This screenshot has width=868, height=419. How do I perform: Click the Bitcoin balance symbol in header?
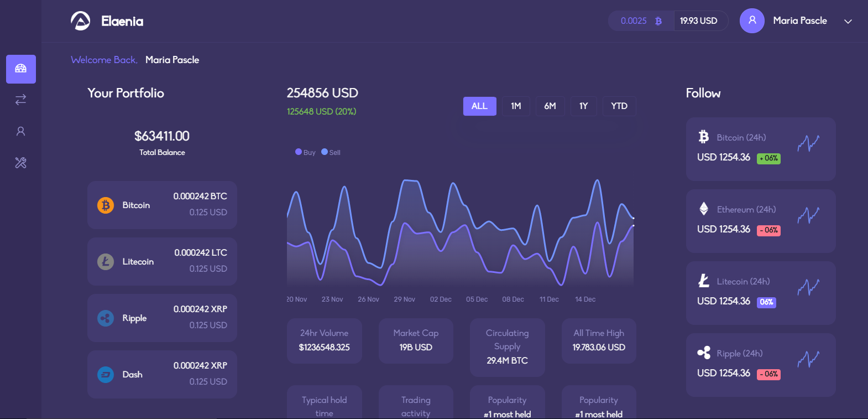(658, 21)
